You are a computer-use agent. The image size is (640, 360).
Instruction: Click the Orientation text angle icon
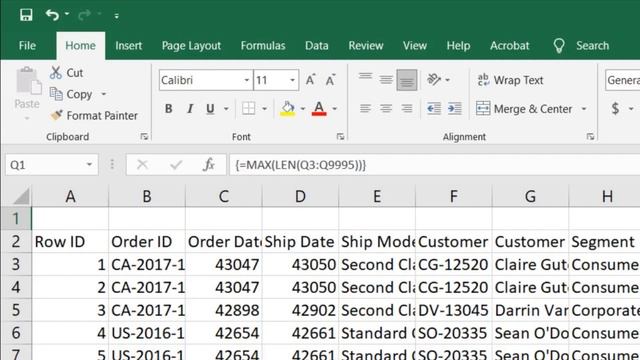click(x=434, y=79)
